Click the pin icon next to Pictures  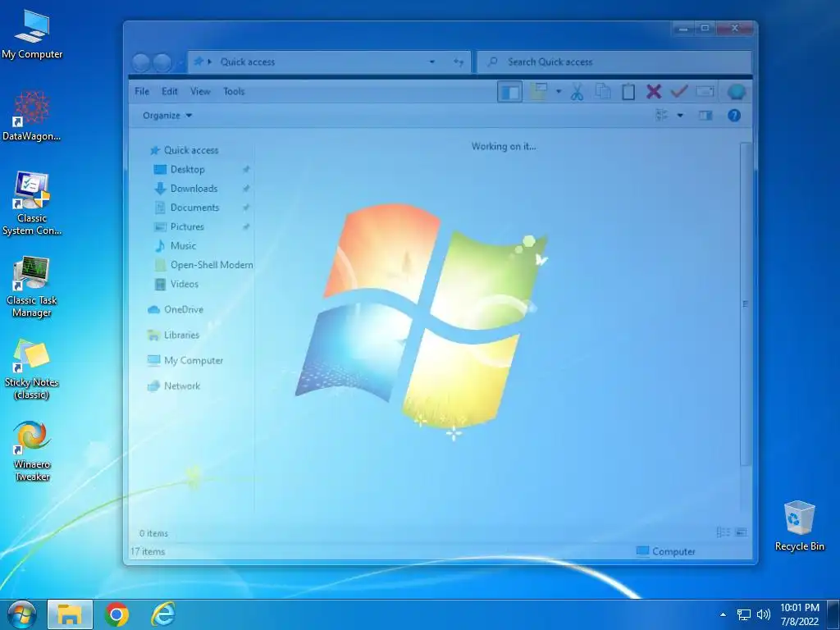246,227
